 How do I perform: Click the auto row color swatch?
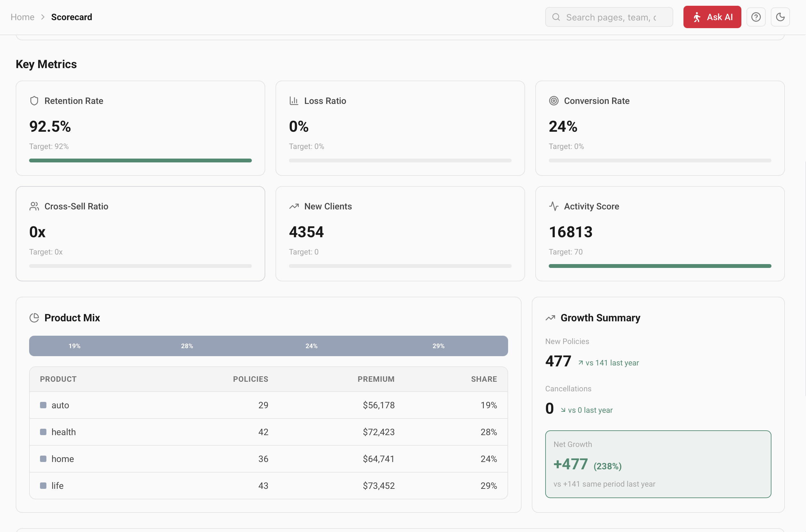tap(43, 405)
